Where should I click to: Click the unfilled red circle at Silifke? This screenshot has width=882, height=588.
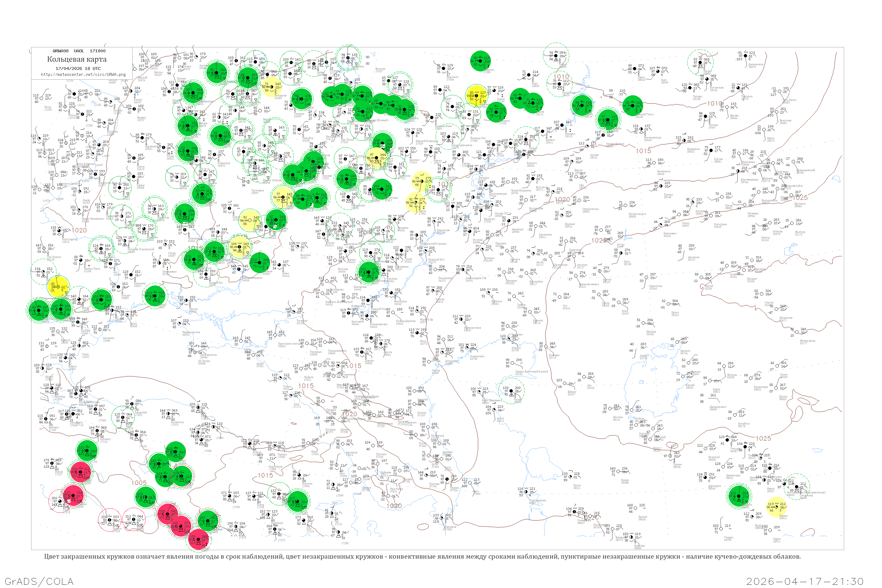(134, 519)
